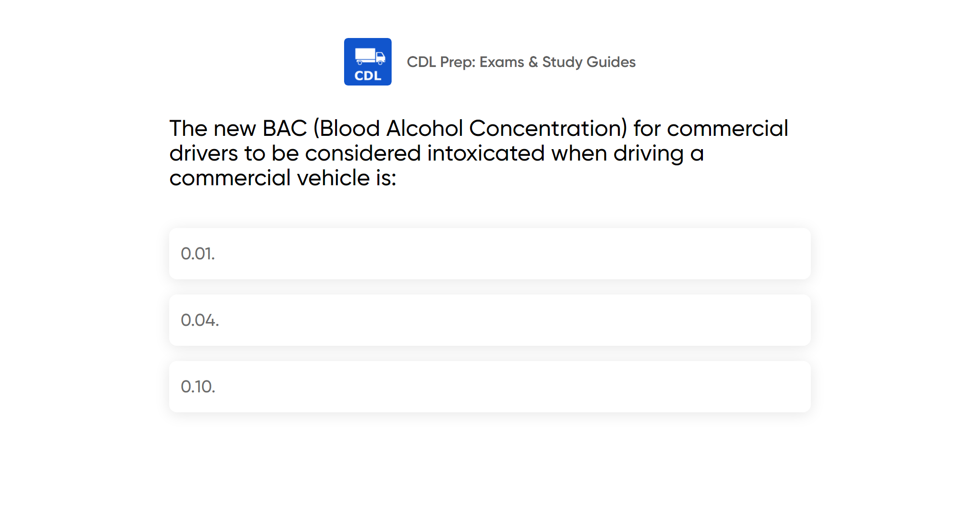Click the empty right side of the 0.04 card
This screenshot has height=513, width=980.
[x=713, y=320]
